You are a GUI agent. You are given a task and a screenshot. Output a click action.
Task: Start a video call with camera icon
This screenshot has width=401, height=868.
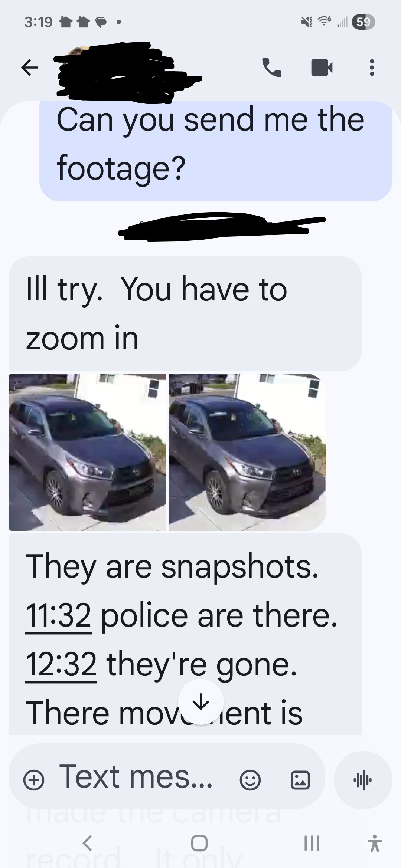click(322, 68)
